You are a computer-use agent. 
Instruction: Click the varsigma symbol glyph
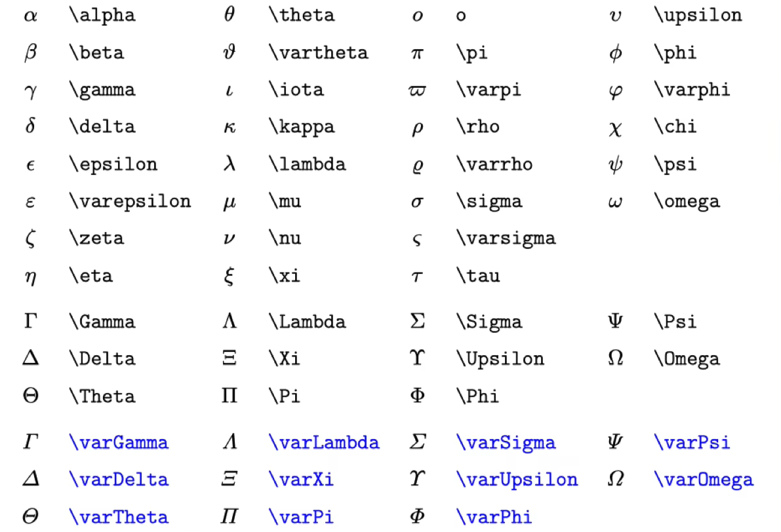418,240
